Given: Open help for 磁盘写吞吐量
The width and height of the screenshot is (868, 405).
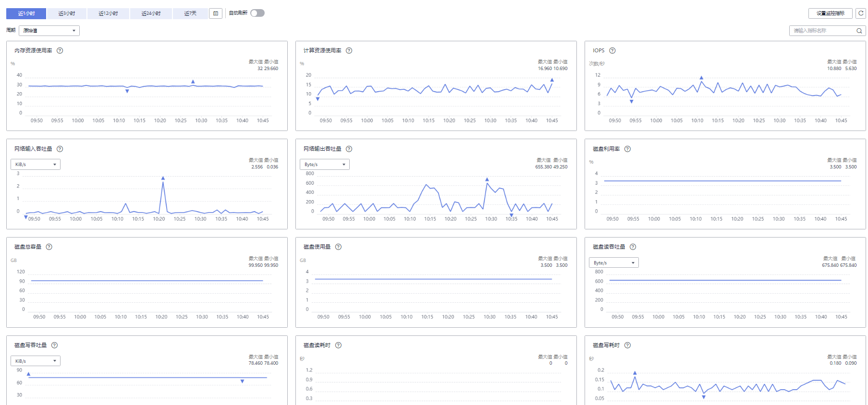Looking at the screenshot, I should coord(55,345).
